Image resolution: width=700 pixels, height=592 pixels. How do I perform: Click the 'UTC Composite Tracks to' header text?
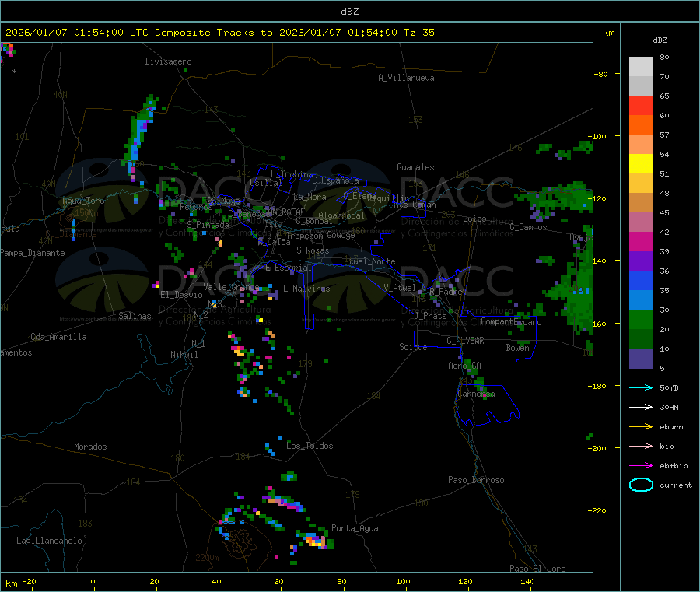coord(201,33)
